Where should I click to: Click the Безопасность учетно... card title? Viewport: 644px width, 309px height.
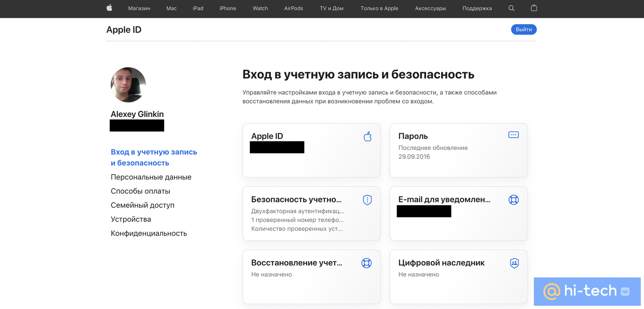(296, 199)
